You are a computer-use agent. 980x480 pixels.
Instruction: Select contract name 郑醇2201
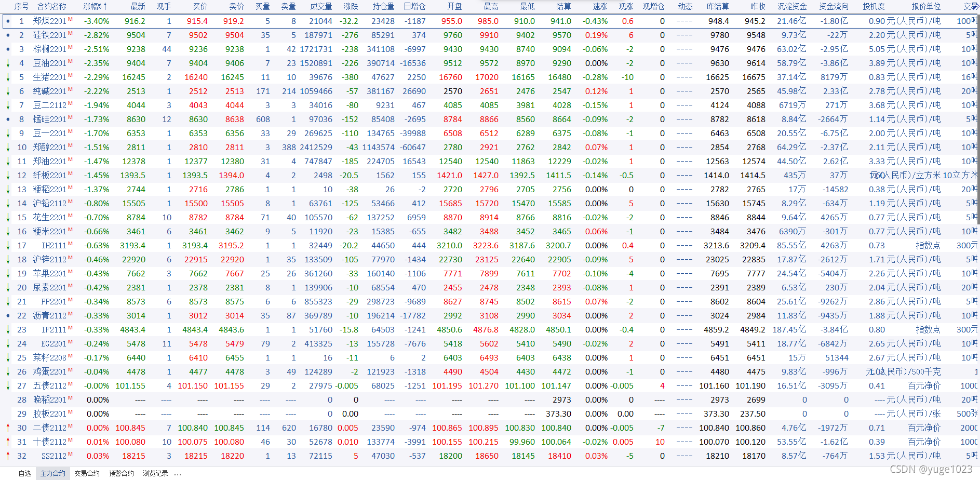click(x=50, y=148)
